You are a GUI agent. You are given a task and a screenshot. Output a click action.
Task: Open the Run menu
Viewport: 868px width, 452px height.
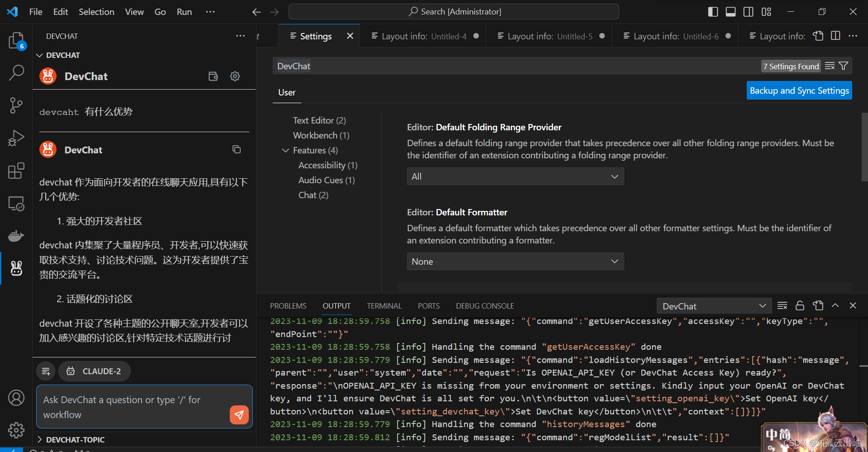pyautogui.click(x=184, y=12)
